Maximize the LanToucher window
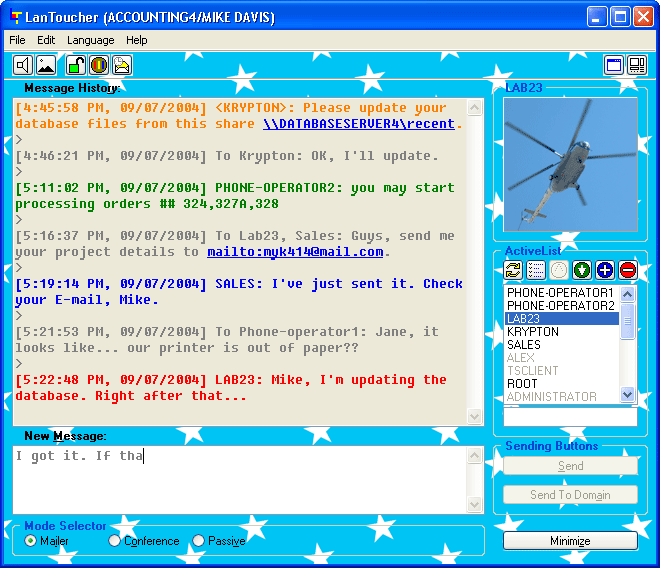This screenshot has height=568, width=660. (x=620, y=17)
